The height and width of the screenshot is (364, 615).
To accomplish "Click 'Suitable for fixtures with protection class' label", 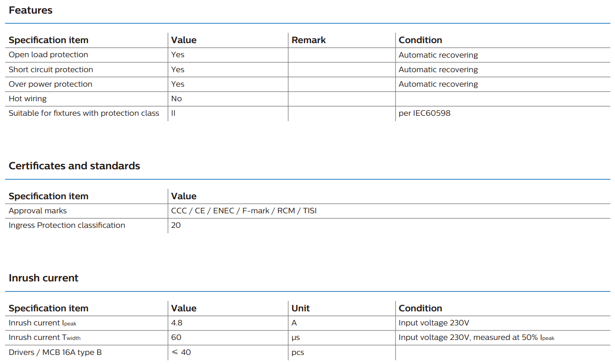I will [84, 113].
